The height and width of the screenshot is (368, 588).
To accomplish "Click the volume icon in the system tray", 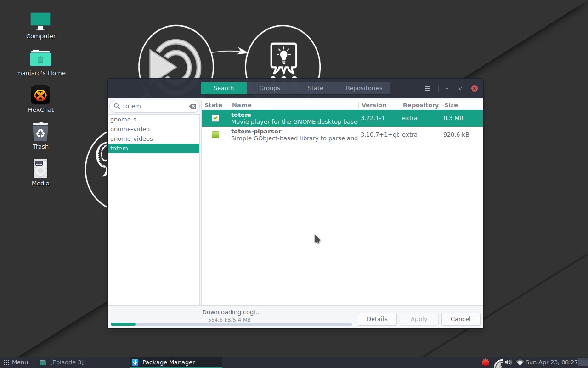I will tap(508, 362).
